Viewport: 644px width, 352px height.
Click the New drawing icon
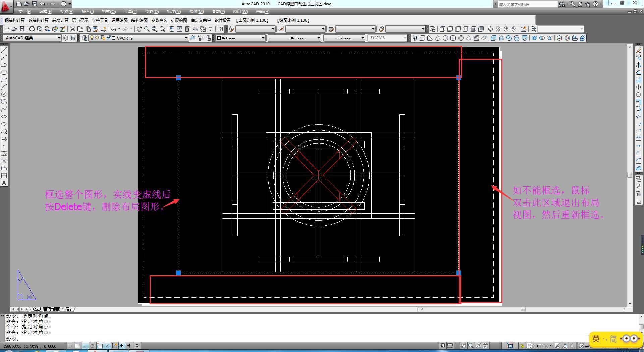pyautogui.click(x=6, y=29)
